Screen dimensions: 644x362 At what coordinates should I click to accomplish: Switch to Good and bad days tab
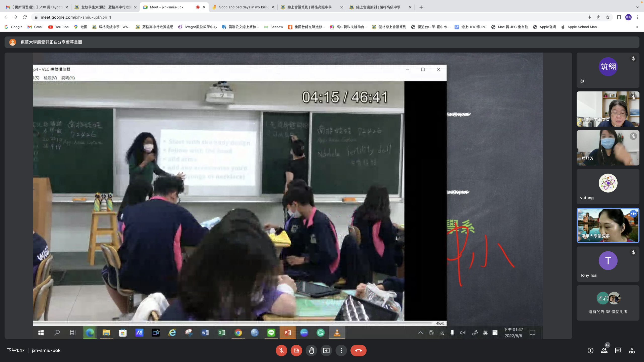point(243,7)
